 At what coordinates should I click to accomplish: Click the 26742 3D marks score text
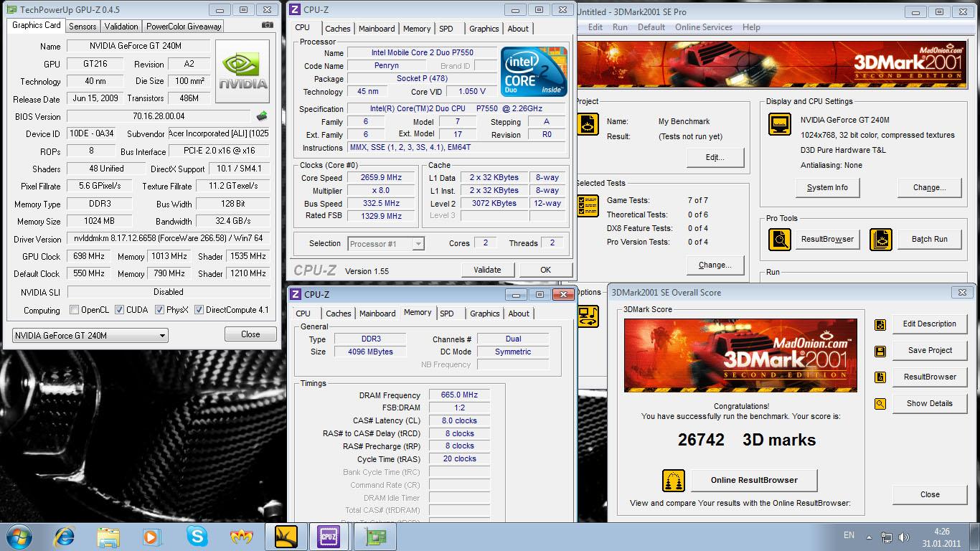(x=746, y=440)
